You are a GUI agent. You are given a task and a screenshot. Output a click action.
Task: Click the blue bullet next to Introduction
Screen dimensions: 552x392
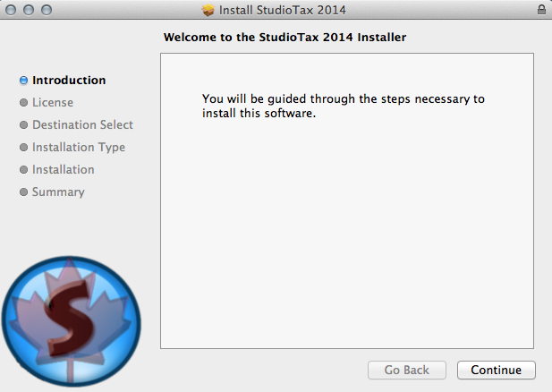coord(23,81)
